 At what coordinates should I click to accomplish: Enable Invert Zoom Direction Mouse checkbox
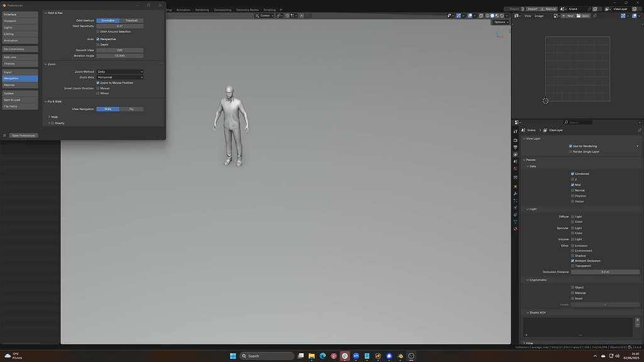pos(97,88)
